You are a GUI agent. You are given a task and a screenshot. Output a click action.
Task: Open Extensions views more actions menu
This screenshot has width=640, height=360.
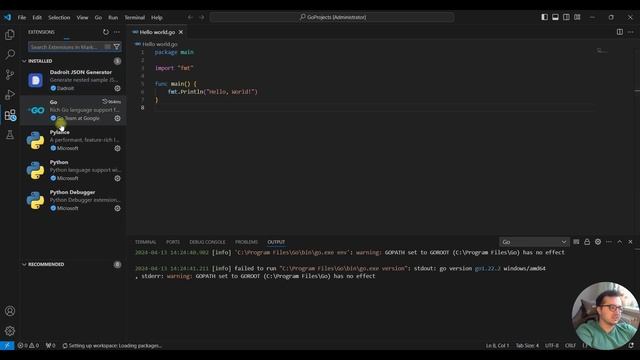click(117, 32)
